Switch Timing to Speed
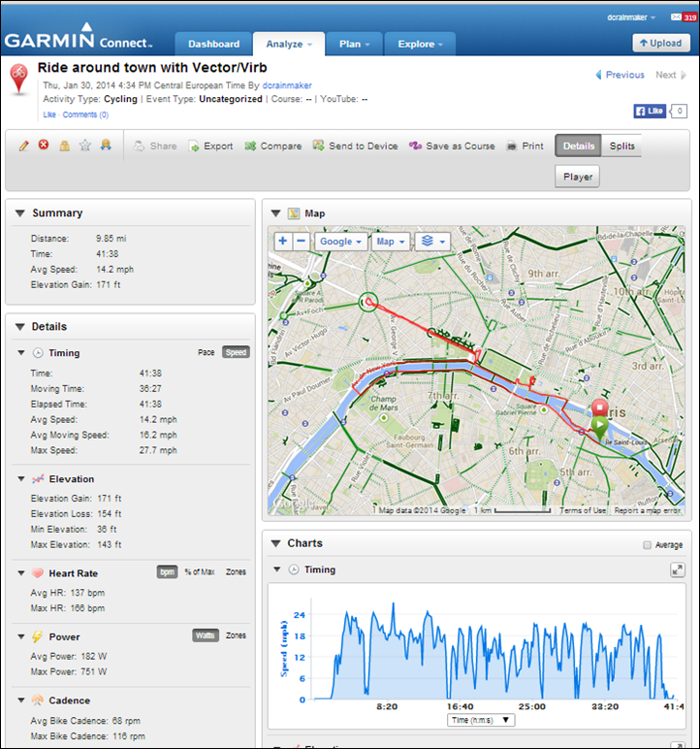The height and width of the screenshot is (749, 700). pos(236,352)
